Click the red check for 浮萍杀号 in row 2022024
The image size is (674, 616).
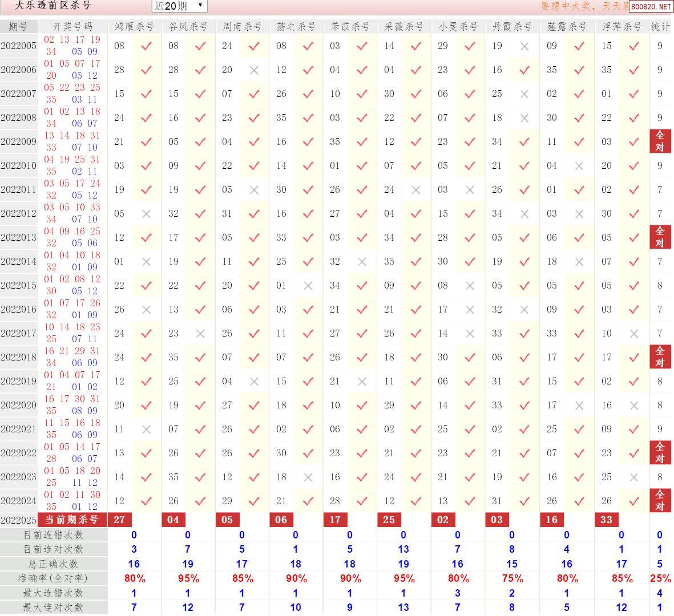(634, 501)
